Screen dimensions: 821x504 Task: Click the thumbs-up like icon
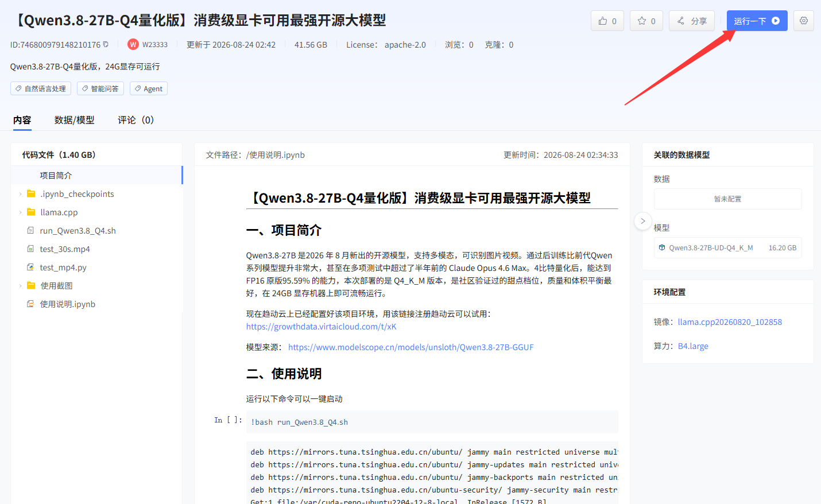click(603, 21)
